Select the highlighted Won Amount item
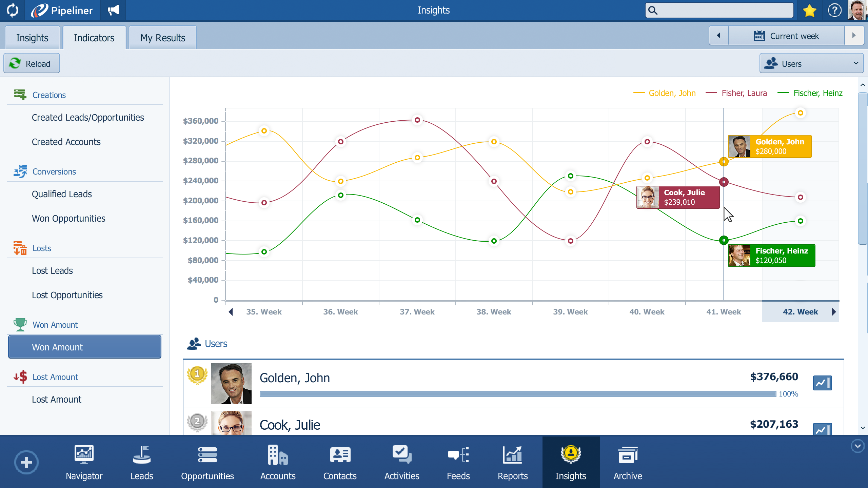Screen dimensions: 868x488 click(85, 347)
